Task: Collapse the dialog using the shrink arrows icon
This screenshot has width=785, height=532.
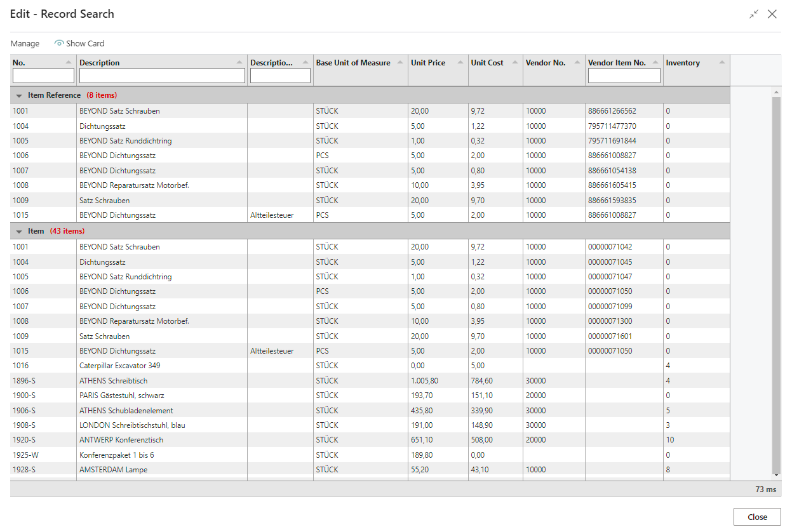Action: pos(754,14)
